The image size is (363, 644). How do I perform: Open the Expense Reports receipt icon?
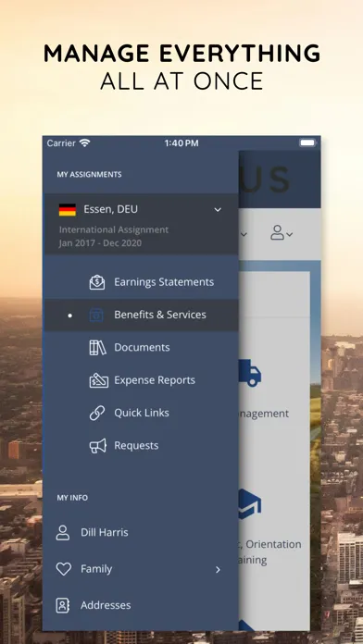[99, 380]
